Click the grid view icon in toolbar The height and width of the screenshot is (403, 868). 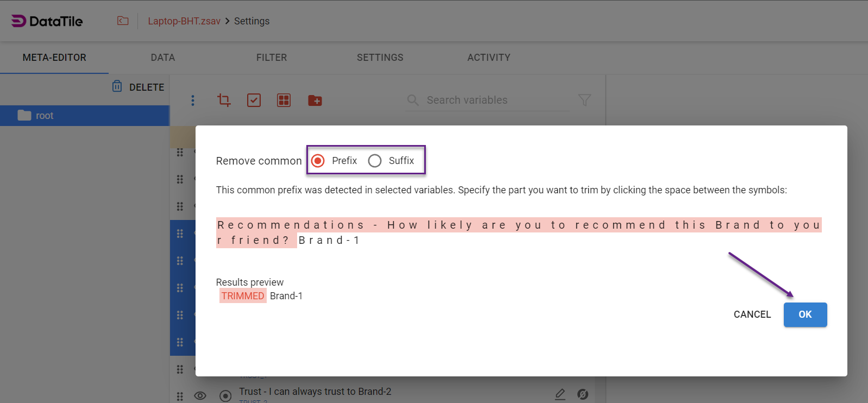click(x=284, y=100)
